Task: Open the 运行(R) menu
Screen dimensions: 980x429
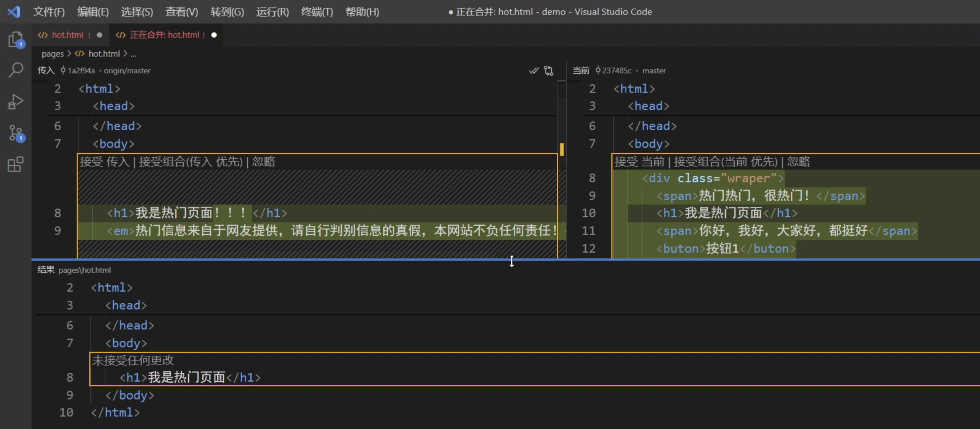Action: 272,11
